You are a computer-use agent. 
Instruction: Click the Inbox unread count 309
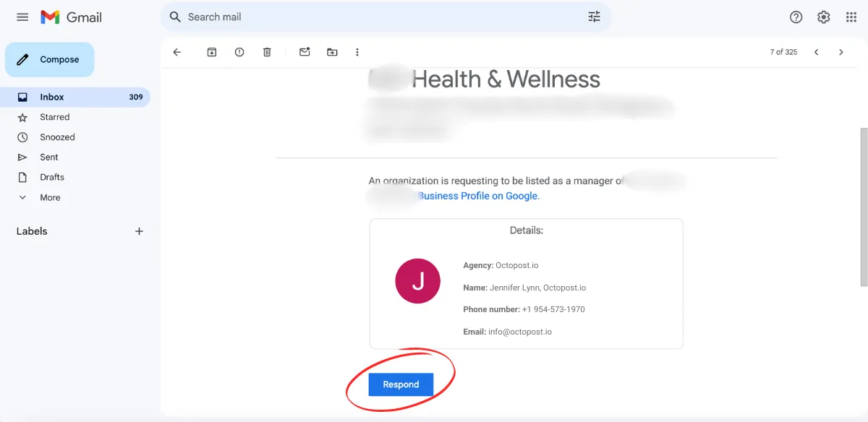pos(136,97)
